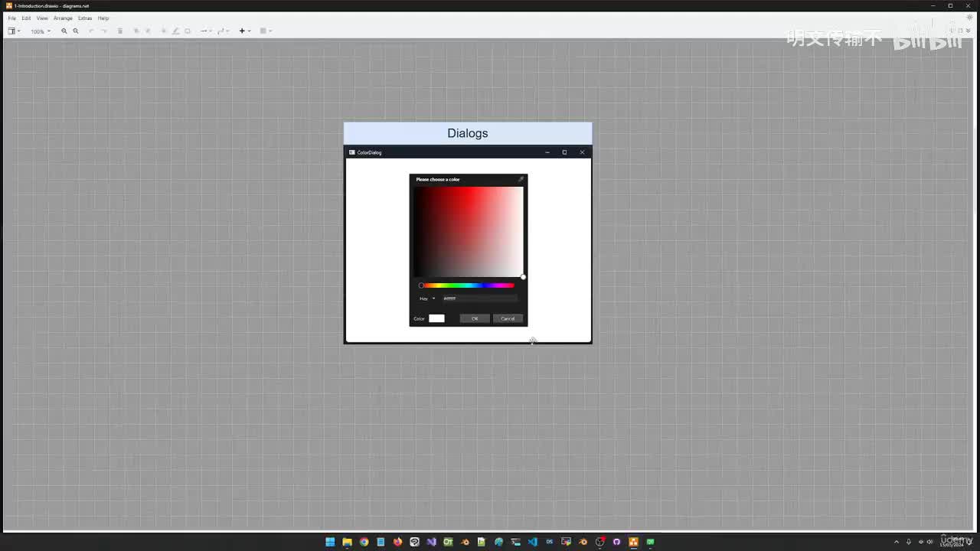This screenshot has height=551, width=980.
Task: Click the redo arrow in toolbar
Action: [x=104, y=31]
